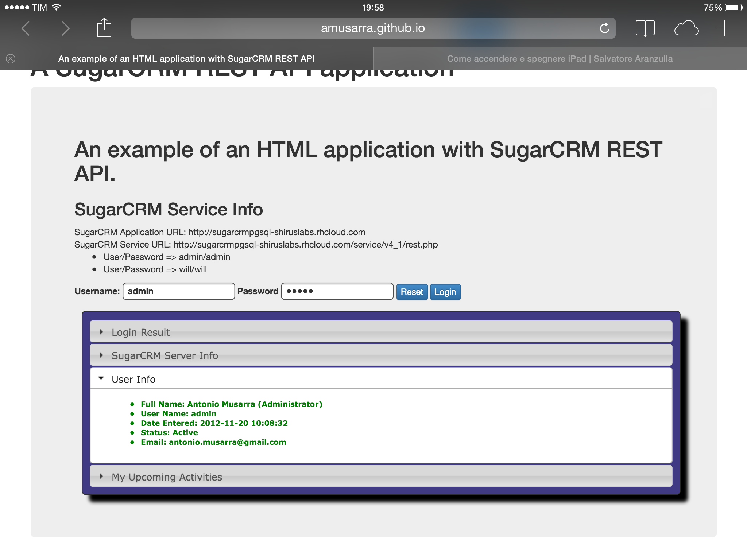Tap the battery indicator in status bar
Viewport: 747px width, 560px height.
[x=734, y=8]
